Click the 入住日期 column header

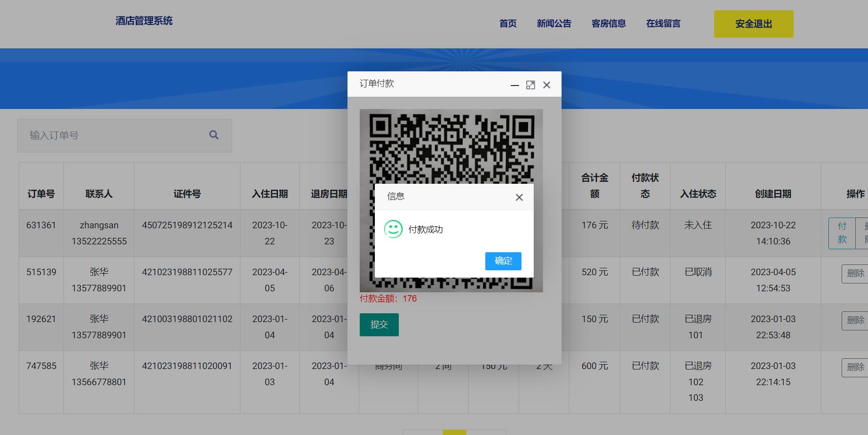(x=270, y=194)
